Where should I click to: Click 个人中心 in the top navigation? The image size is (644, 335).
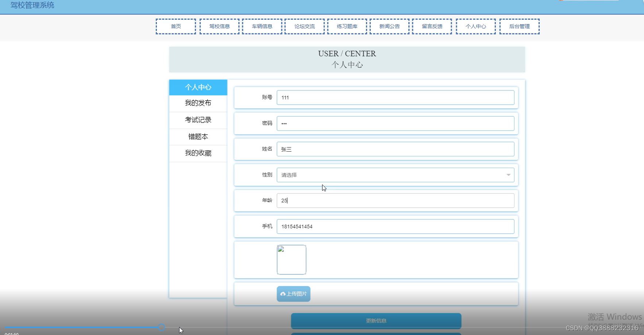pyautogui.click(x=476, y=26)
